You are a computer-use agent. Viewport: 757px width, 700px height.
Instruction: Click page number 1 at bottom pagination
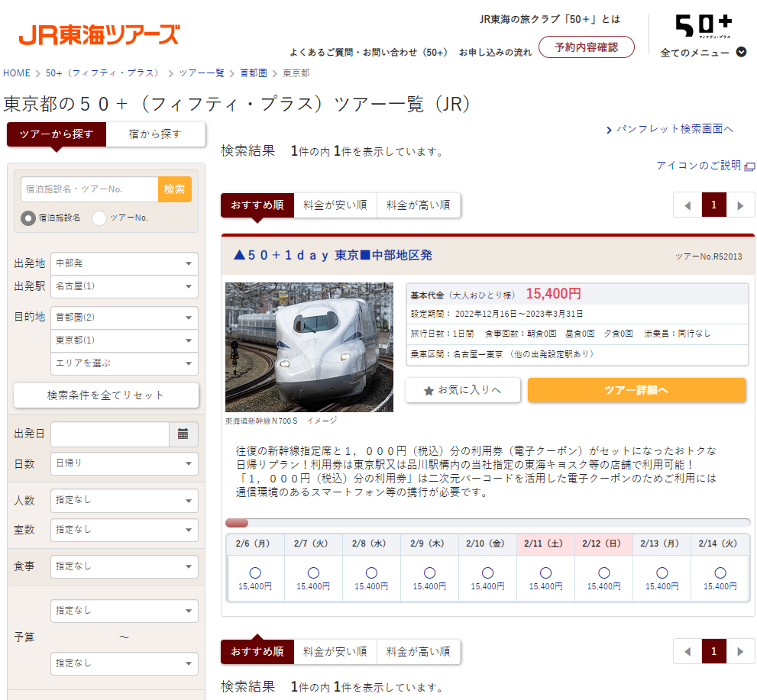(x=714, y=651)
